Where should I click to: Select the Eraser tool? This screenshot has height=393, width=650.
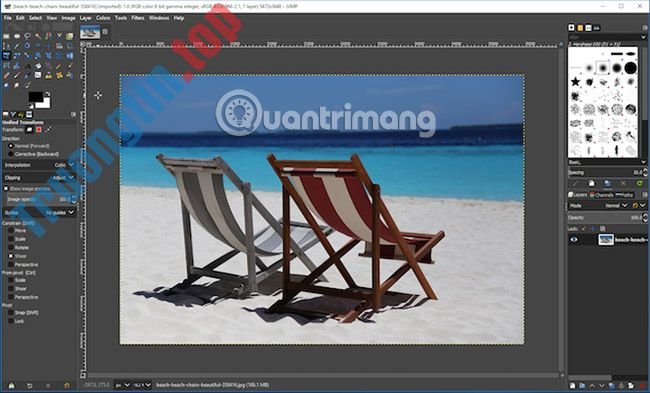(6, 75)
